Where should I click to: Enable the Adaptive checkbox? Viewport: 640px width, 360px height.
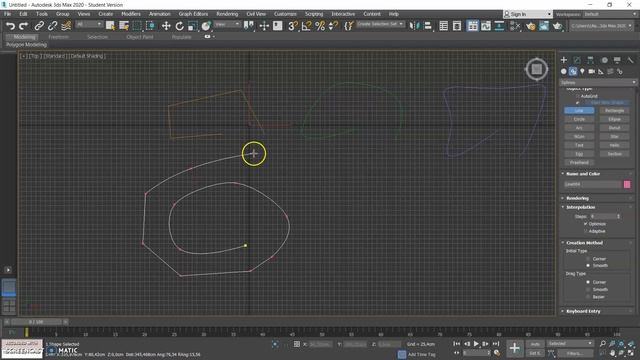tap(585, 231)
